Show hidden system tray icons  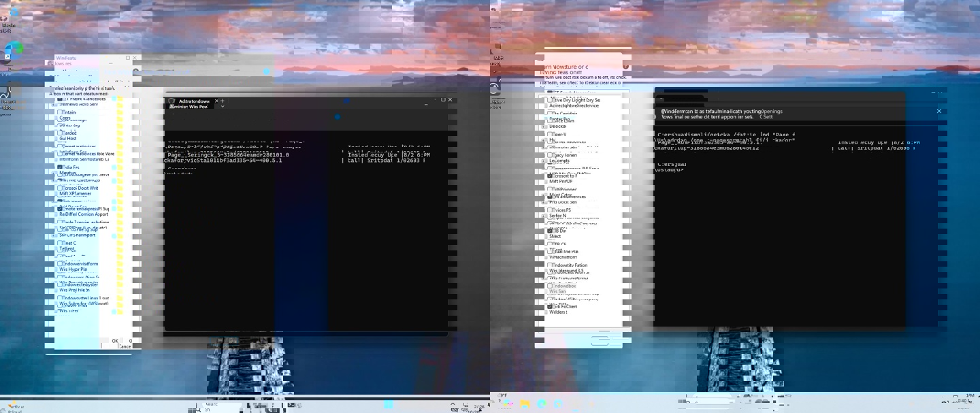(453, 406)
